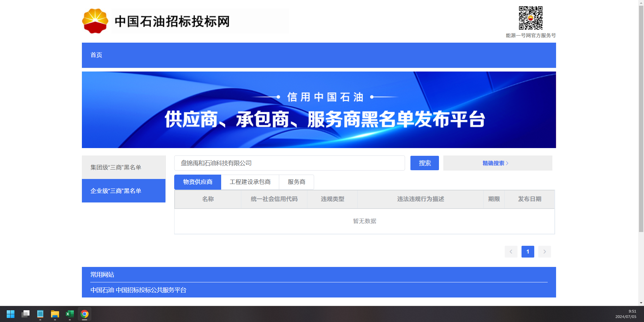Open the 中国石油 footer link
Screen dimensions: 644x322
[102, 290]
